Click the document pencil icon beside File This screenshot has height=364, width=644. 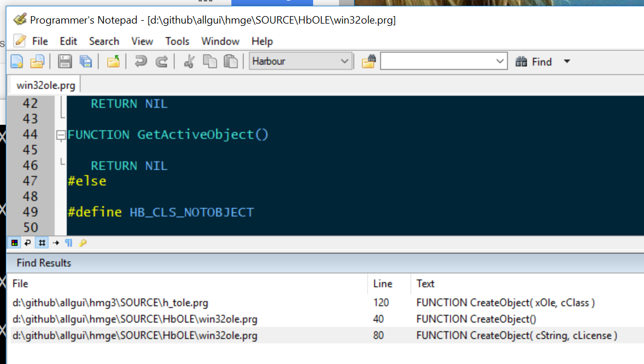20,41
